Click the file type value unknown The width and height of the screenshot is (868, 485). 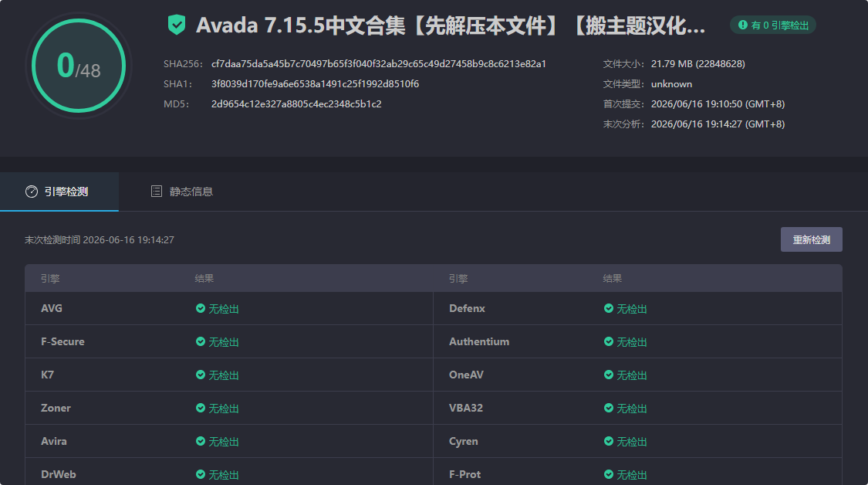click(x=671, y=83)
